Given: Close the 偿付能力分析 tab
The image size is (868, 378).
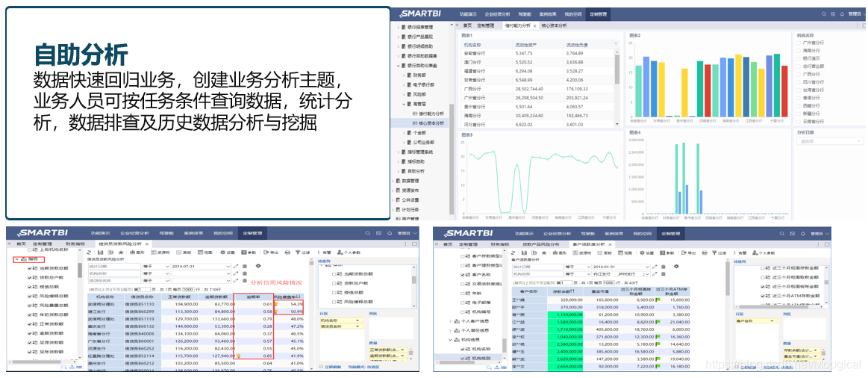Looking at the screenshot, I should (534, 25).
